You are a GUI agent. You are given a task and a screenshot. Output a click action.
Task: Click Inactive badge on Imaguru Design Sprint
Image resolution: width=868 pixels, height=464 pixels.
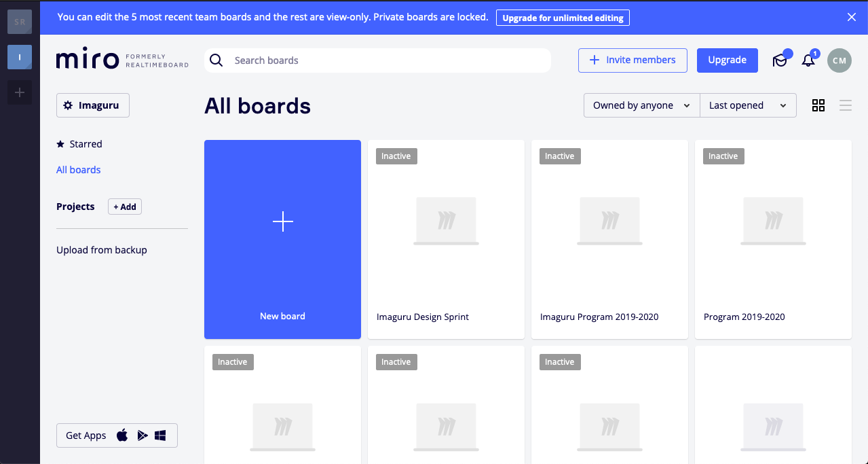(396, 156)
